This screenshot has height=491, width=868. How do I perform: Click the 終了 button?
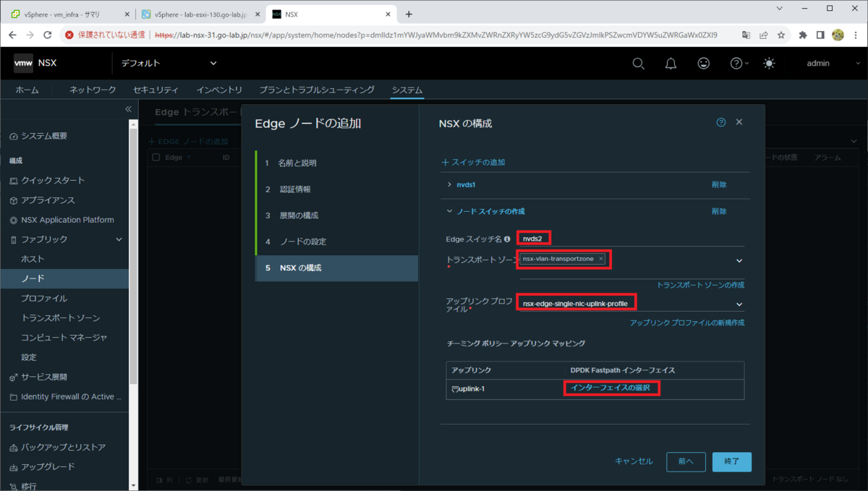coord(732,462)
